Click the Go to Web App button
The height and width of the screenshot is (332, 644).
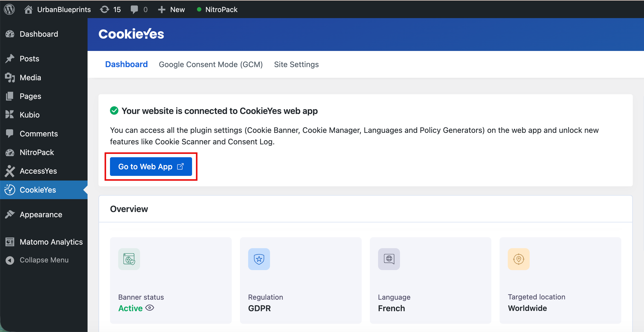151,167
